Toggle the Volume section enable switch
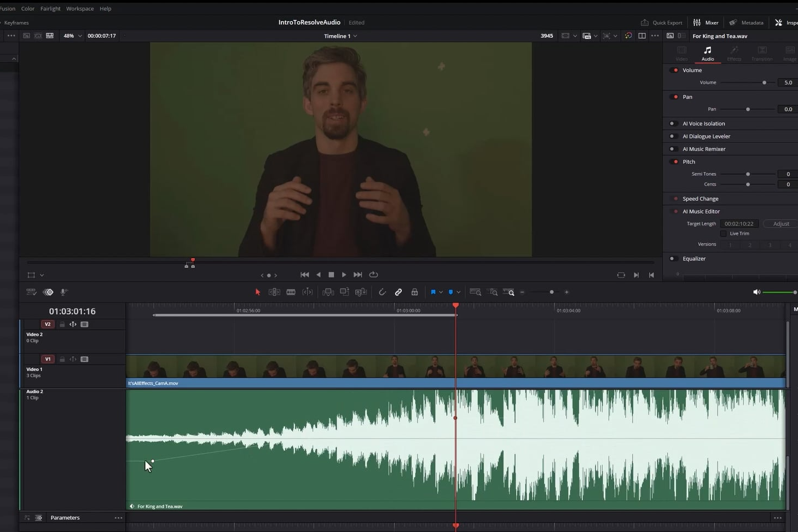The image size is (798, 532). tap(674, 70)
